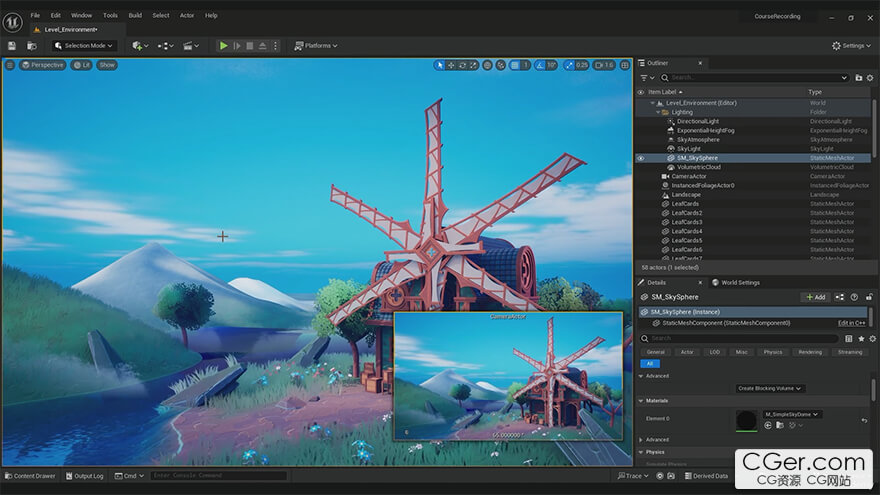Open Output Log
The image size is (880, 495).
point(85,476)
